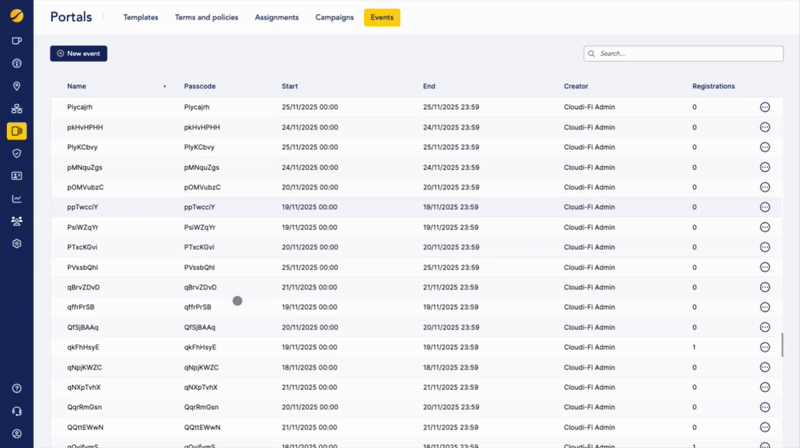Image resolution: width=800 pixels, height=448 pixels.
Task: Create a New event
Action: (x=79, y=54)
